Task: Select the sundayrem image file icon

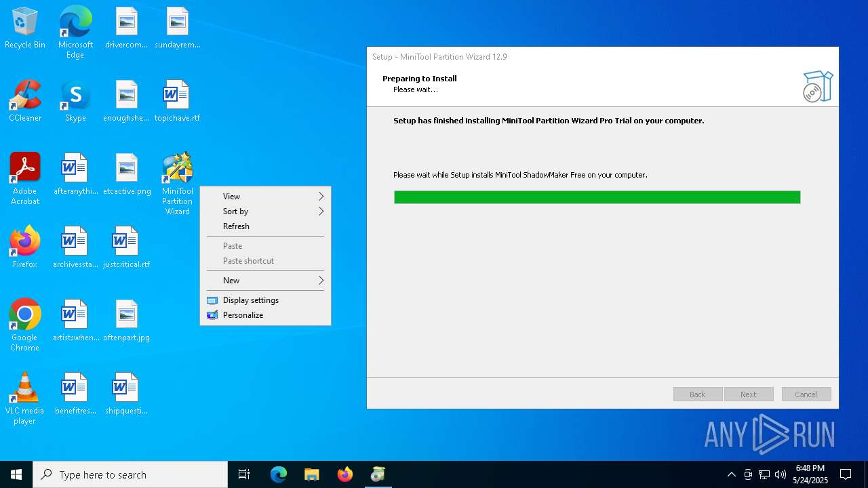Action: [x=177, y=28]
